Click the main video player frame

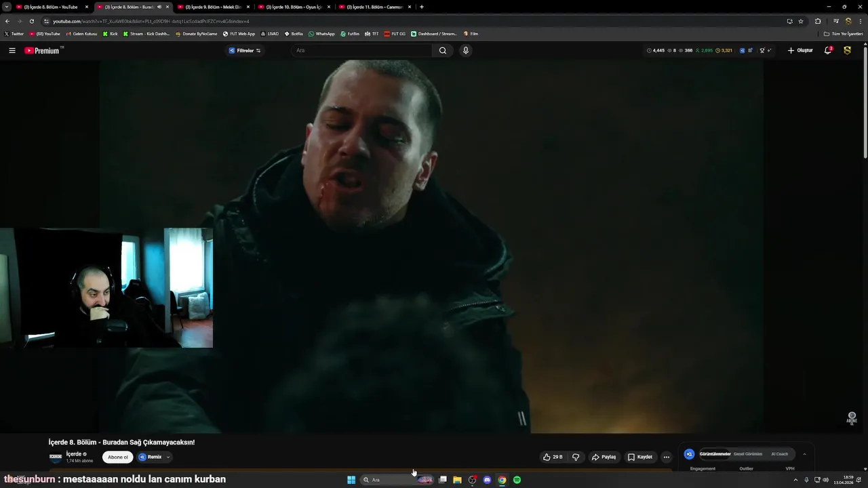[431, 247]
